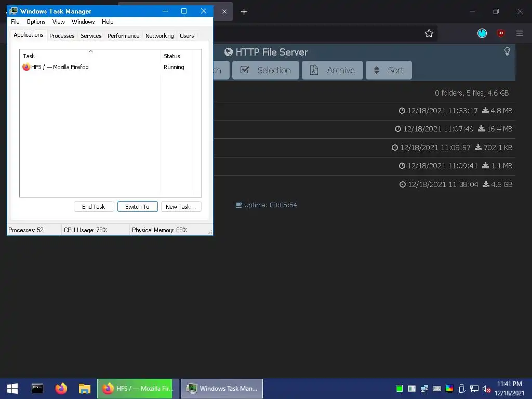The width and height of the screenshot is (532, 399).
Task: Click the Switch To button
Action: click(137, 207)
